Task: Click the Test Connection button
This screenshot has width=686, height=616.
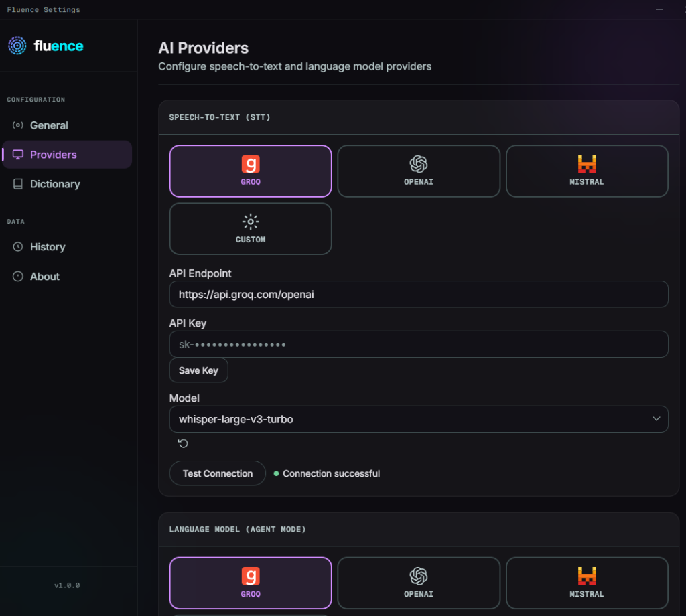Action: click(x=218, y=473)
